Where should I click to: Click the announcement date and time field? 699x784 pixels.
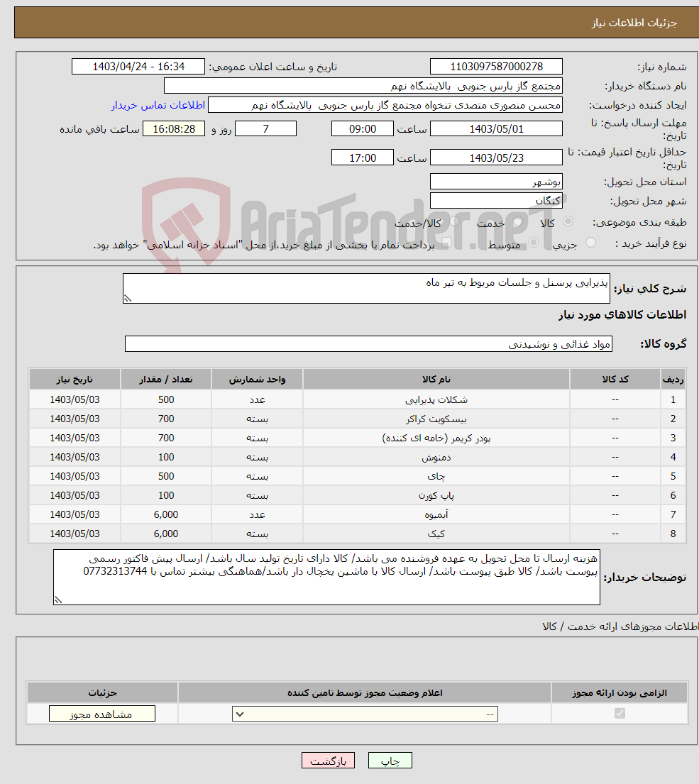(138, 67)
